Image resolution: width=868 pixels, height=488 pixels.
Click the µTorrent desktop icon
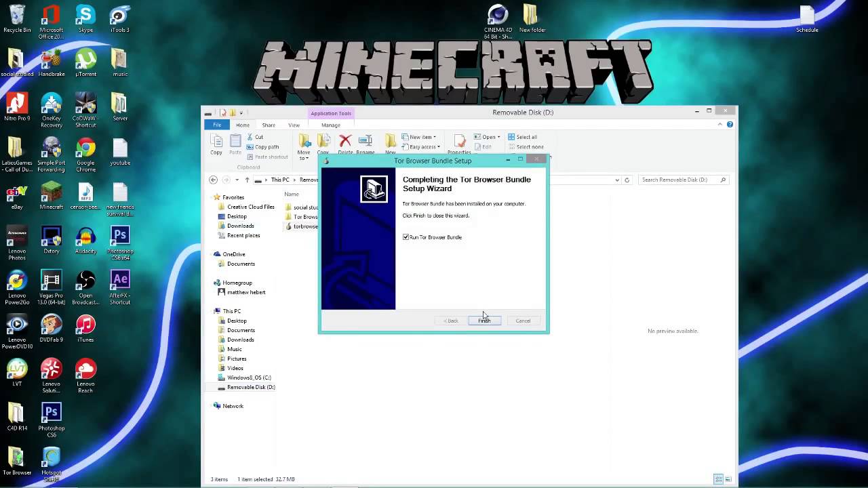85,62
